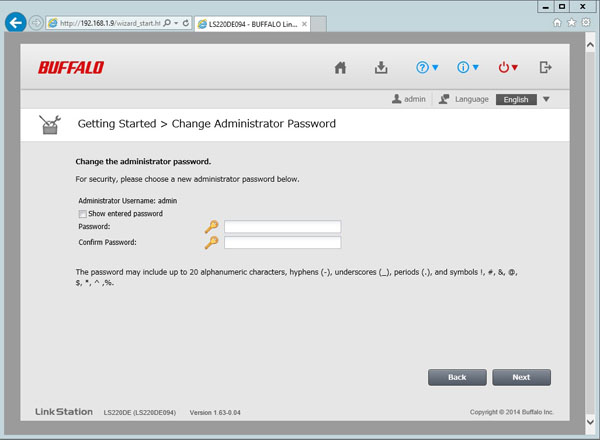The width and height of the screenshot is (600, 440).
Task: Click the key icon beside Password
Action: [x=211, y=227]
